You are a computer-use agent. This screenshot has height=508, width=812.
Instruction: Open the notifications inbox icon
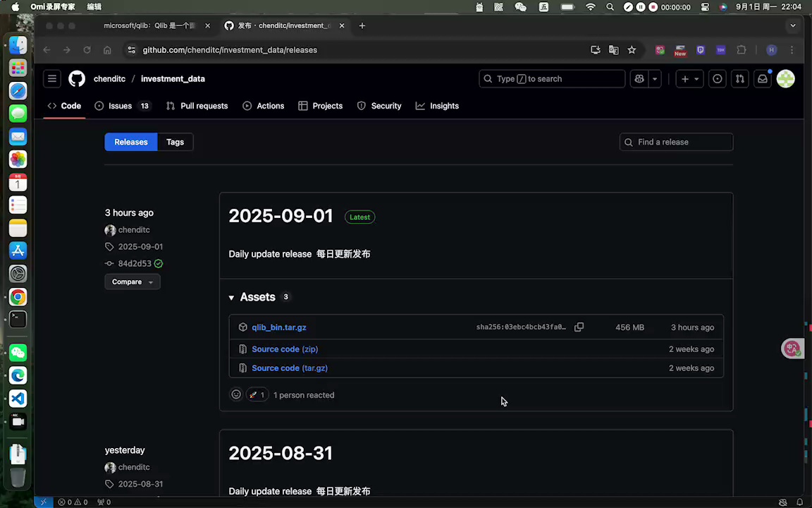(x=763, y=78)
